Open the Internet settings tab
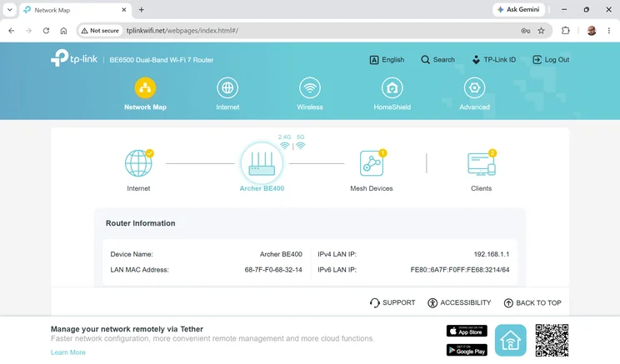The width and height of the screenshot is (620, 364). 227,94
